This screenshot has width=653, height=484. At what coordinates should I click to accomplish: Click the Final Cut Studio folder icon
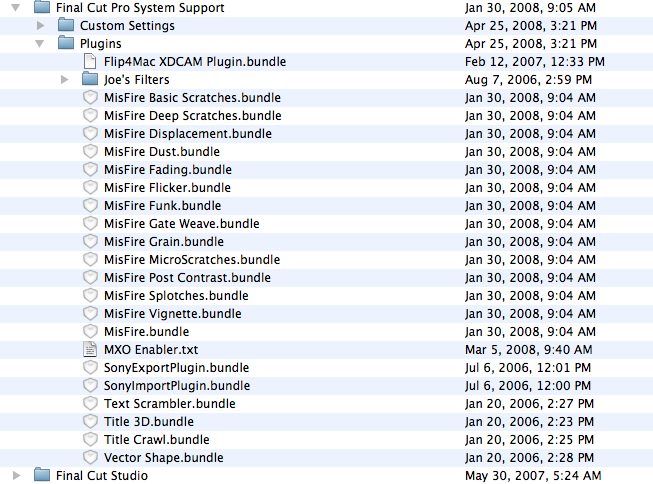[42, 476]
